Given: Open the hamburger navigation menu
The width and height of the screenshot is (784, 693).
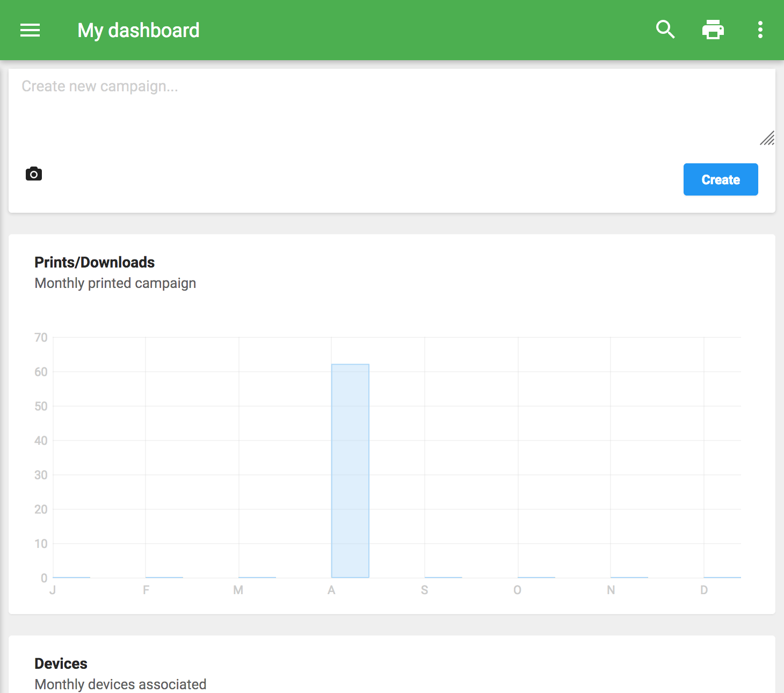Looking at the screenshot, I should tap(30, 30).
